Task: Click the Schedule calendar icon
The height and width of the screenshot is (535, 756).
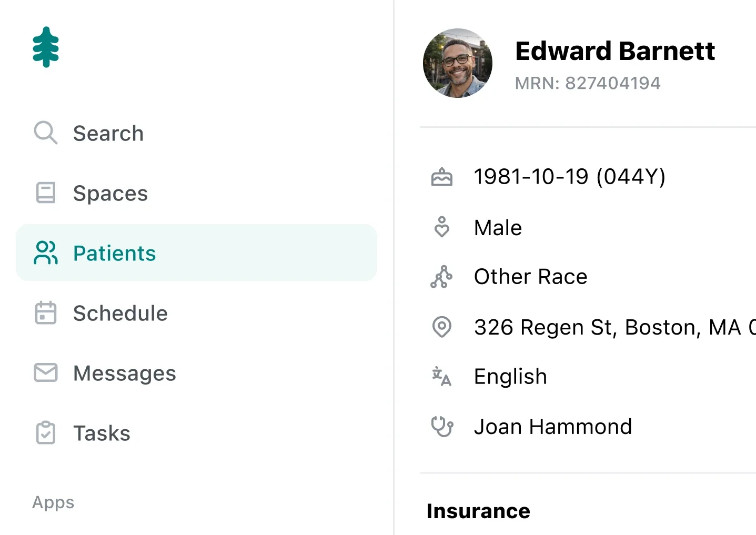Action: 45,313
